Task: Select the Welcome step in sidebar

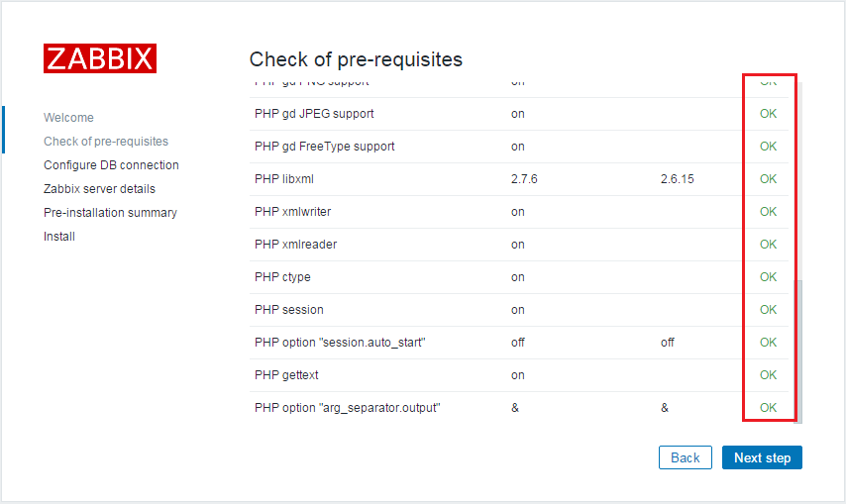Action: (68, 118)
